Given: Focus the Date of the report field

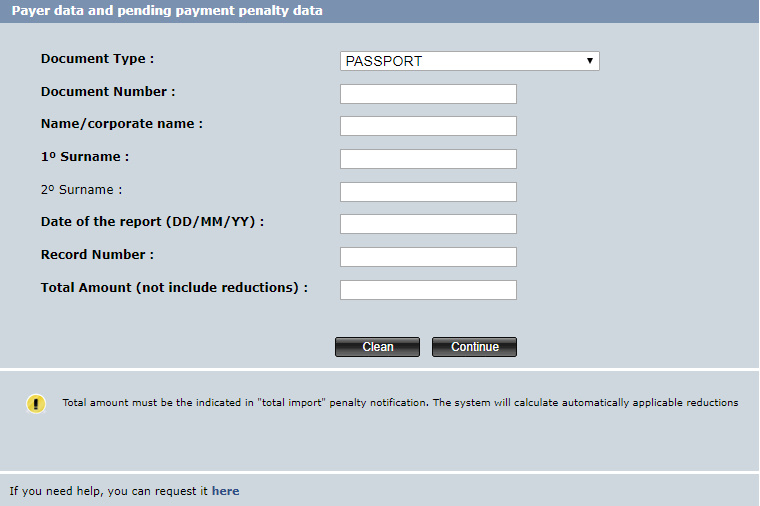Looking at the screenshot, I should coord(428,224).
